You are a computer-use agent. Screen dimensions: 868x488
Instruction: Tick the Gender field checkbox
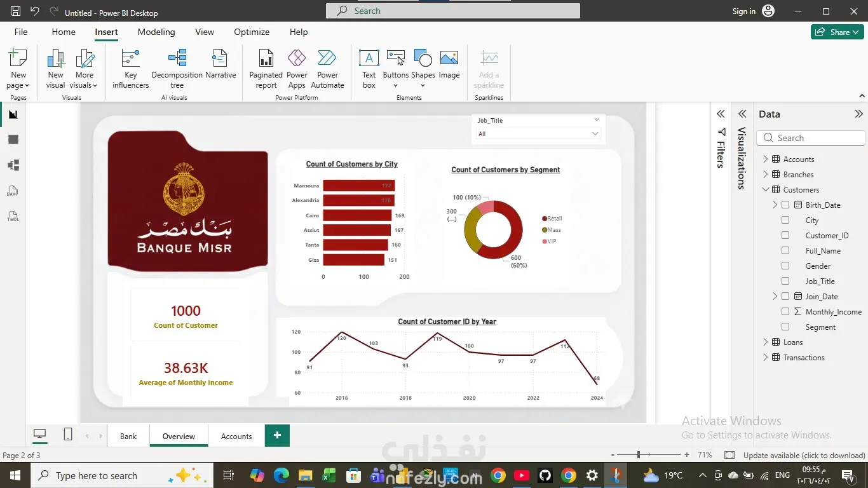(x=785, y=266)
